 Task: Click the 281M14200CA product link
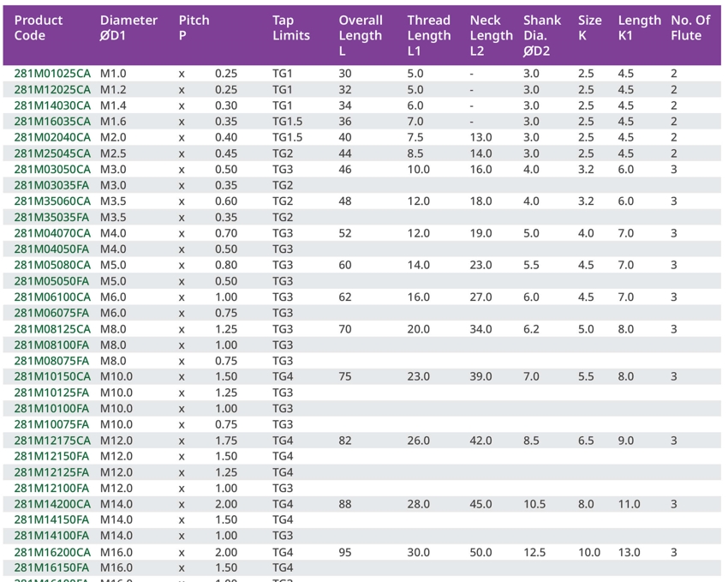(x=51, y=504)
